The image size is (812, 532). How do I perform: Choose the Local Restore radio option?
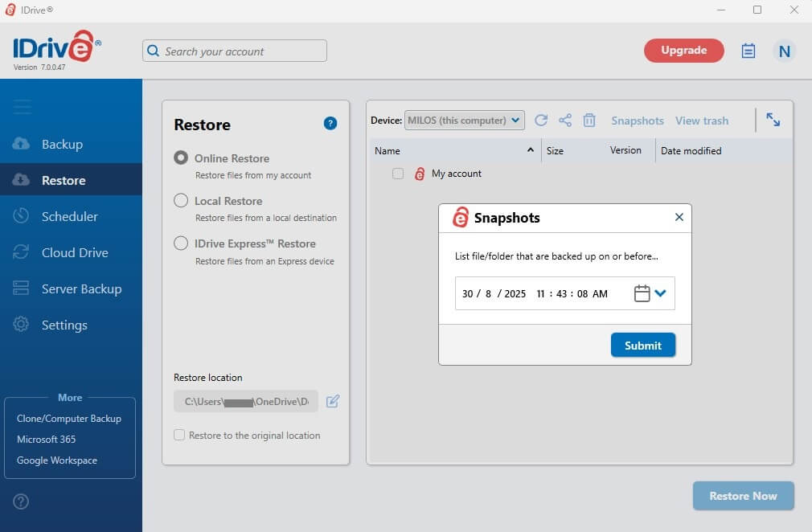point(181,201)
